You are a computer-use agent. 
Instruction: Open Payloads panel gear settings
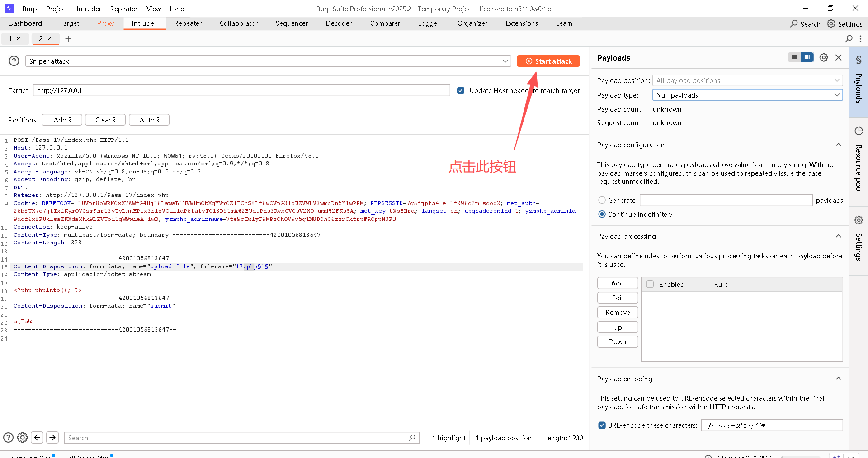pyautogui.click(x=824, y=57)
